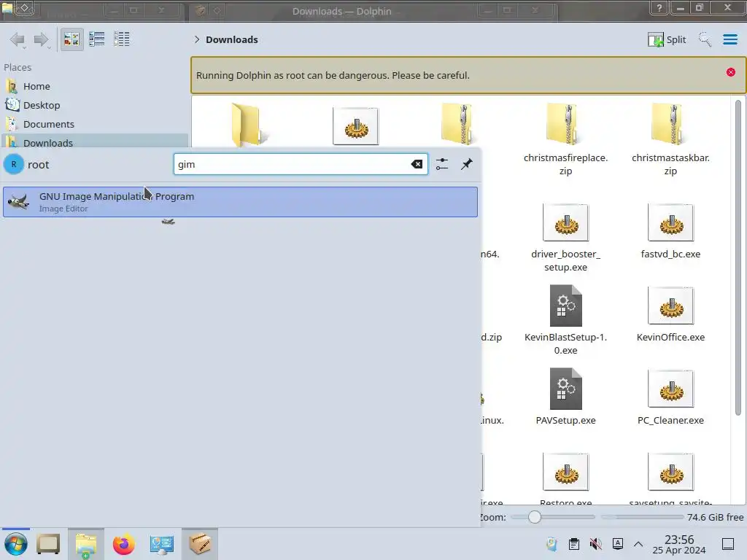Select fastvd_bc.exe file

670,231
